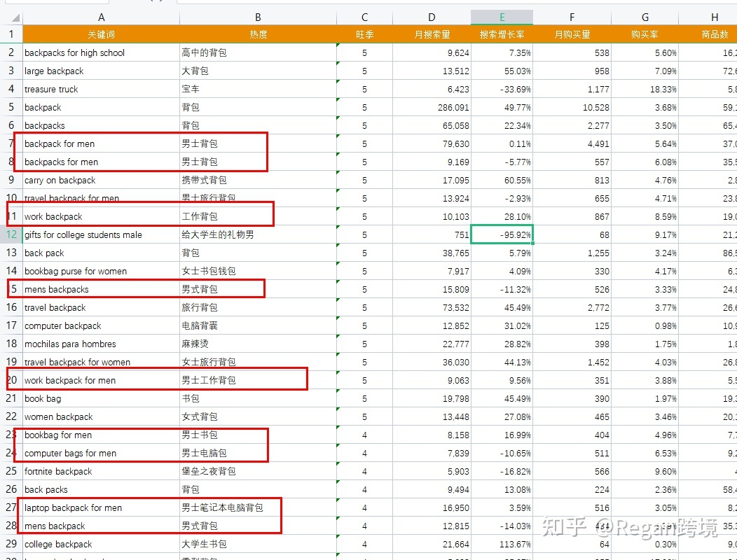Click the 113.67% growth rate cell
Image resolution: width=737 pixels, height=560 pixels.
click(x=502, y=544)
